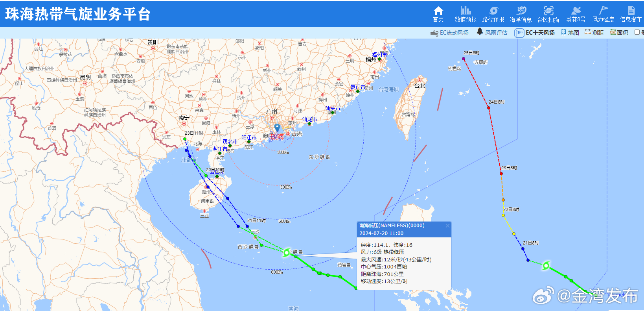Activate 面积 area measurement tool
Image resolution: width=644 pixels, height=311 pixels.
coord(619,33)
